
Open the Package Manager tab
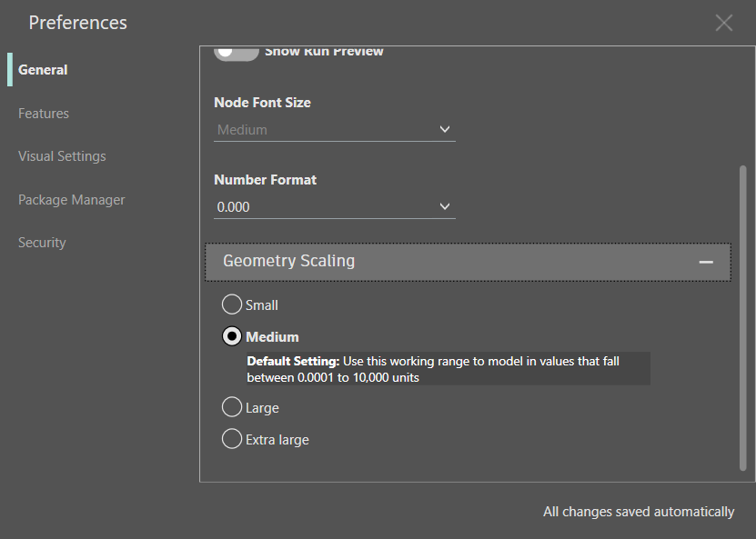72,200
